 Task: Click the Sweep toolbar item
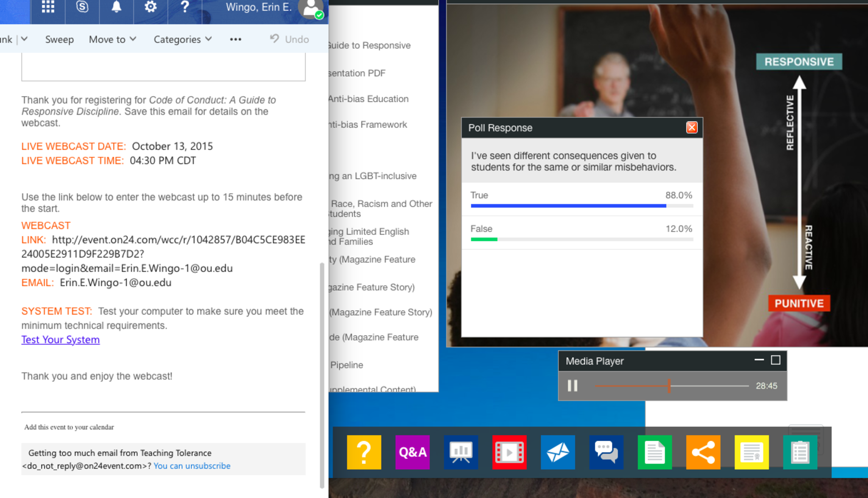click(59, 39)
